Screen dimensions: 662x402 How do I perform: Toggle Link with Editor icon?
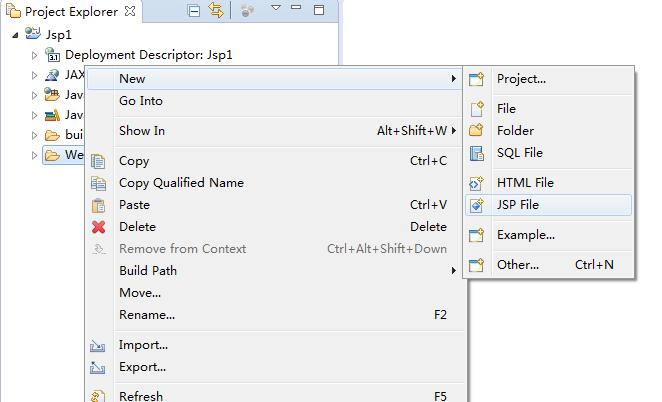[215, 11]
